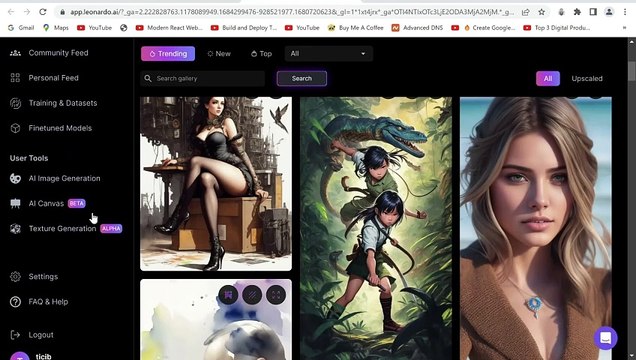Viewport: 636px width, 360px height.
Task: Select the Trending tab
Action: (168, 54)
